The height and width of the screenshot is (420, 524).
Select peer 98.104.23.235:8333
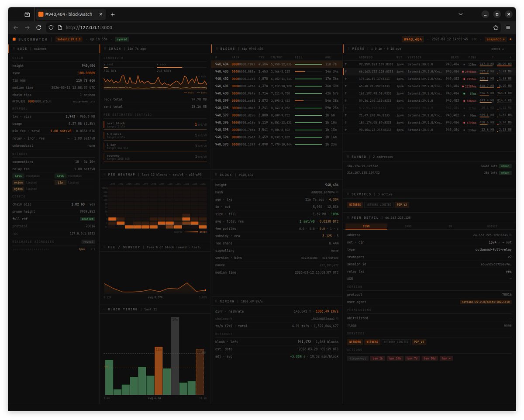click(x=429, y=130)
